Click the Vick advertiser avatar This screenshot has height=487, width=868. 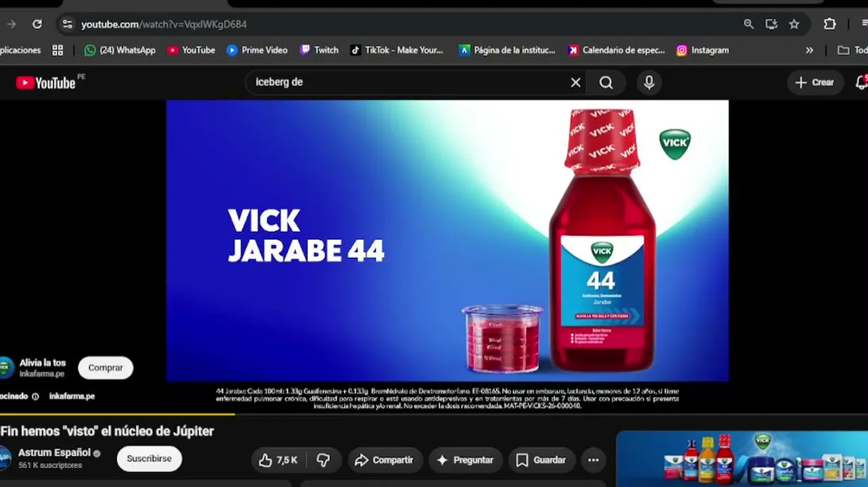[x=5, y=368]
